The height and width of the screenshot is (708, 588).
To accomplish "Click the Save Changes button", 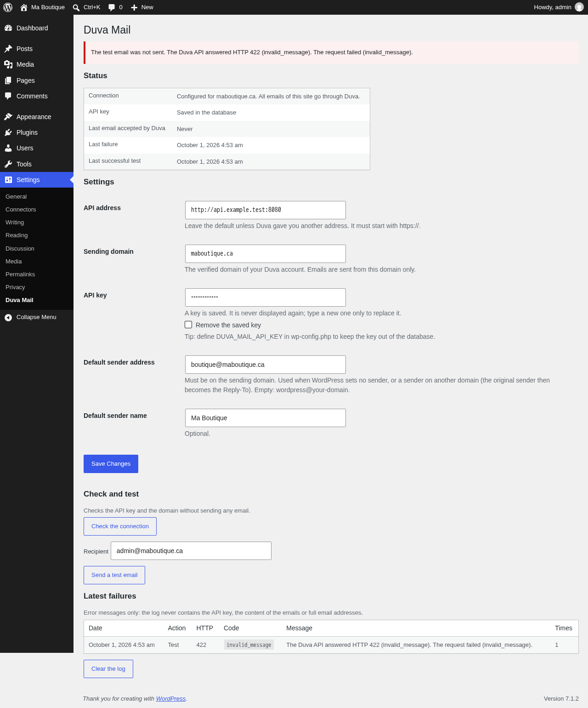I will 111,464.
